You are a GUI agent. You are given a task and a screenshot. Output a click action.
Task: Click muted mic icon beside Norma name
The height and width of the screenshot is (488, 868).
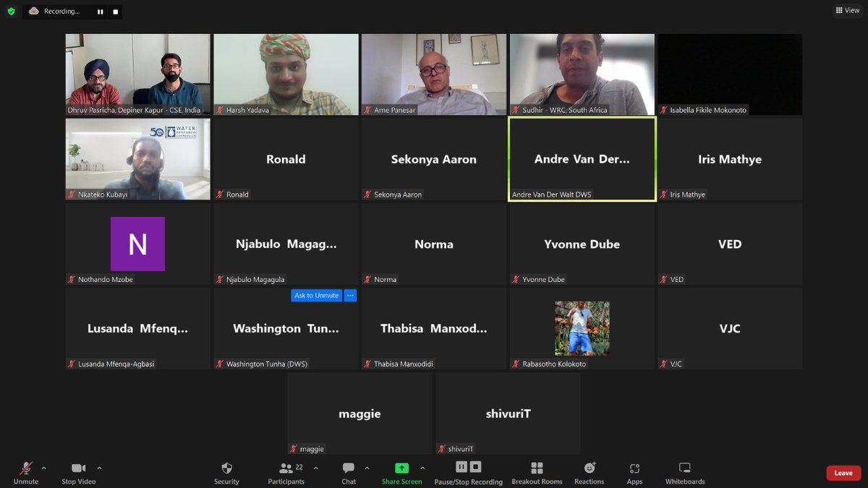pyautogui.click(x=367, y=279)
